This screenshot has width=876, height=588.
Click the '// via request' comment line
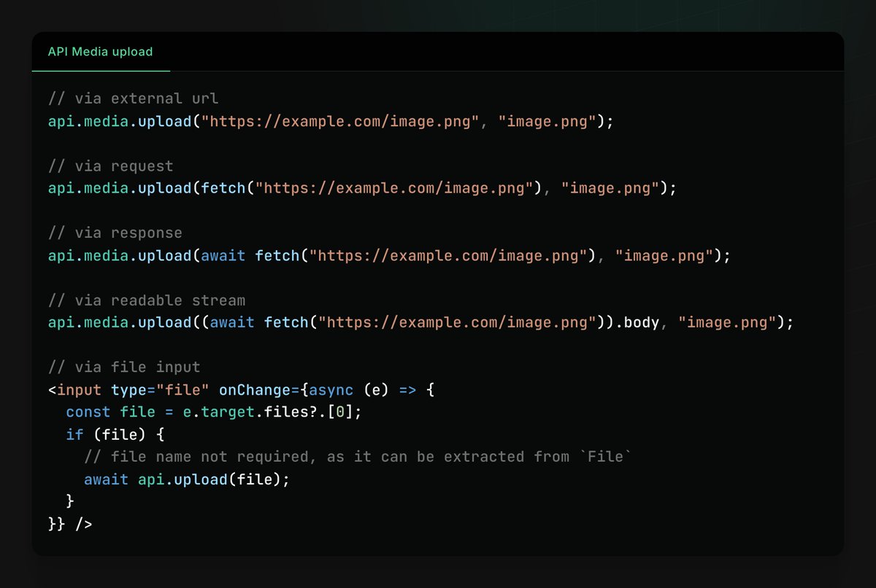coord(110,166)
